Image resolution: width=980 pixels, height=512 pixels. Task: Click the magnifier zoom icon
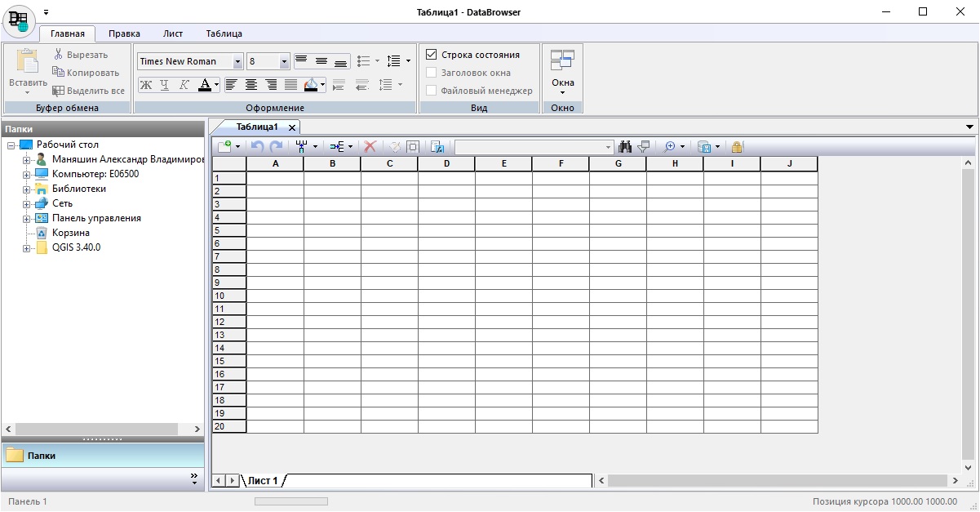coord(670,147)
